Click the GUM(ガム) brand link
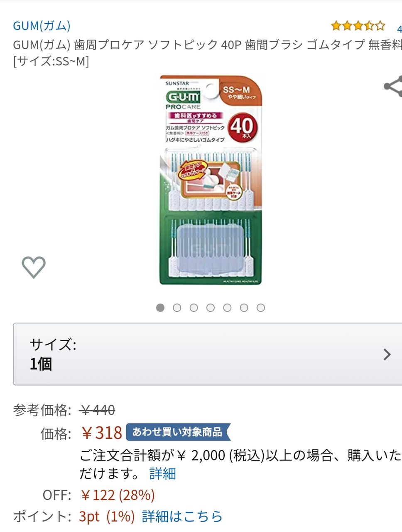Screen dimensions: 402x532 (42, 26)
